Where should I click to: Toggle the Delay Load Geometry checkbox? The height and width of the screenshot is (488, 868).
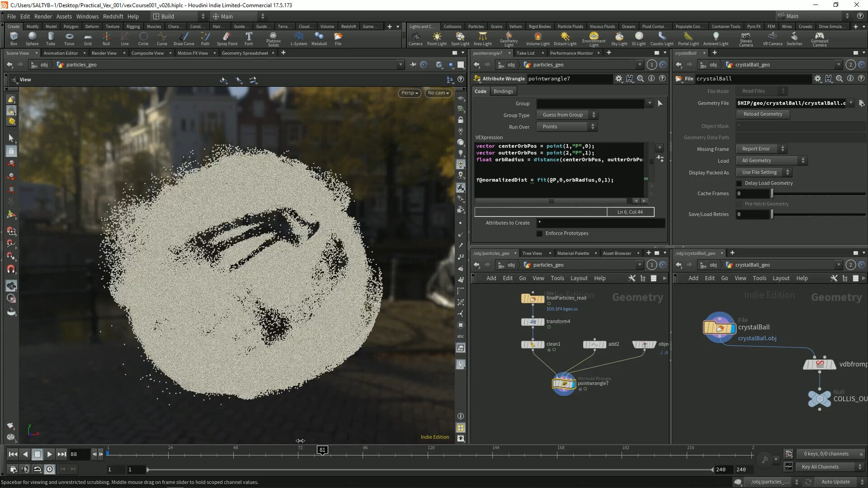pyautogui.click(x=739, y=183)
